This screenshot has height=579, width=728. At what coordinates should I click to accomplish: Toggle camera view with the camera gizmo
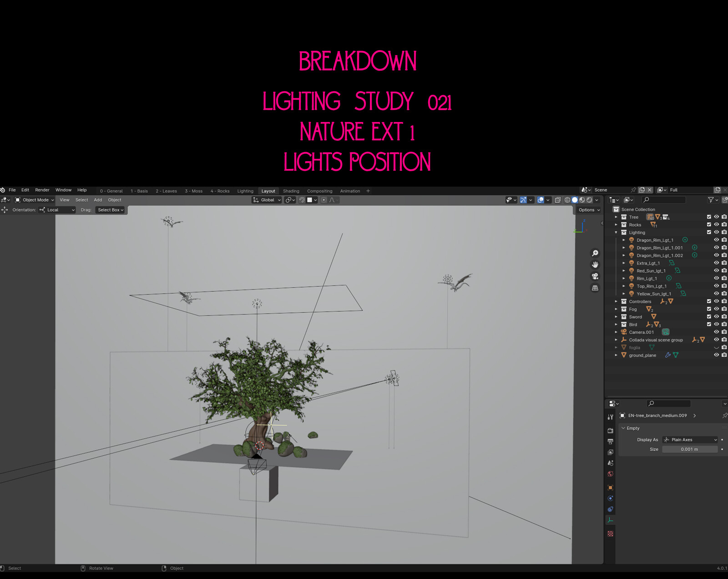coord(595,276)
